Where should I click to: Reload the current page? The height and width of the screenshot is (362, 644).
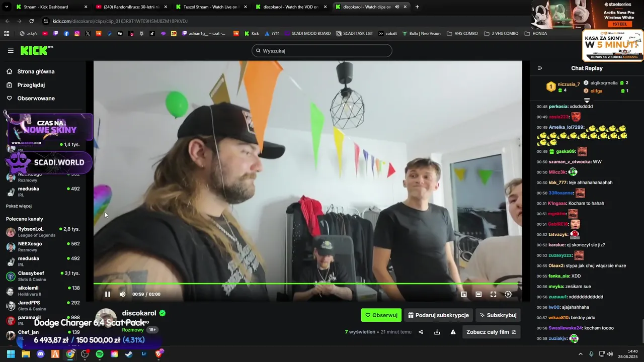click(x=31, y=21)
